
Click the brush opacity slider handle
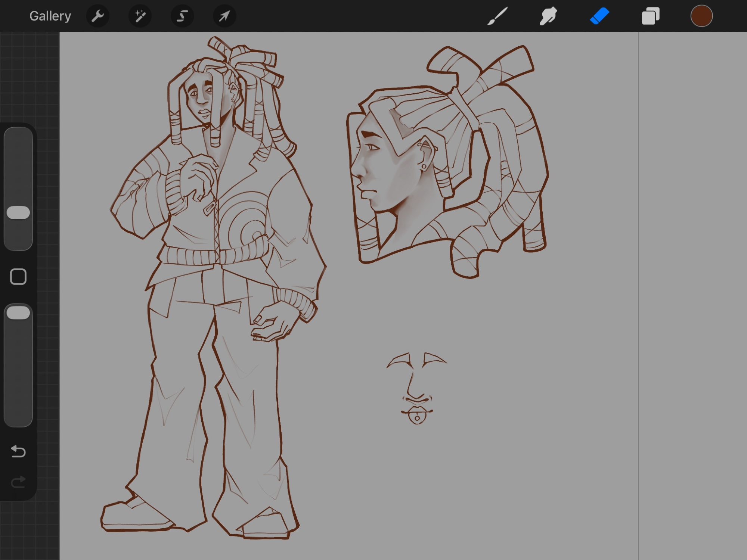point(18,313)
